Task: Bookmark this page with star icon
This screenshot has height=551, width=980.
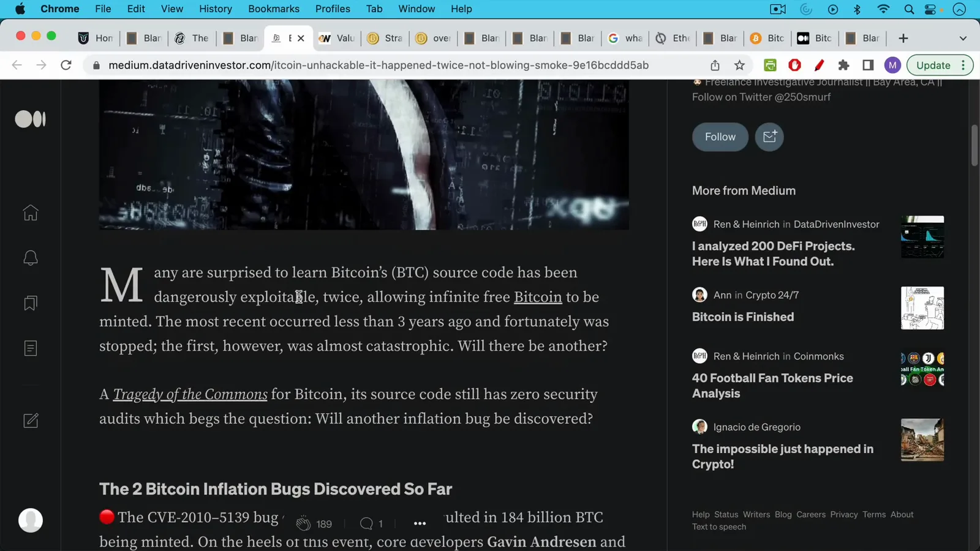Action: coord(739,65)
